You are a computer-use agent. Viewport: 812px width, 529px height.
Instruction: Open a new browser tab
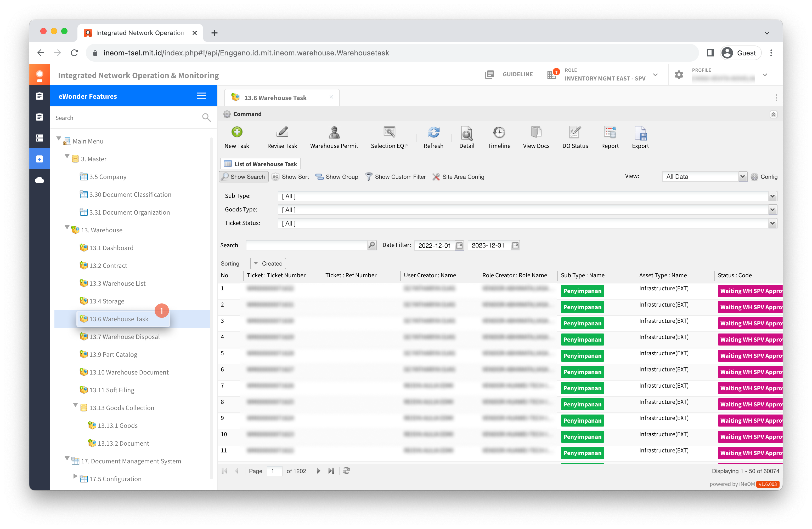pos(214,33)
